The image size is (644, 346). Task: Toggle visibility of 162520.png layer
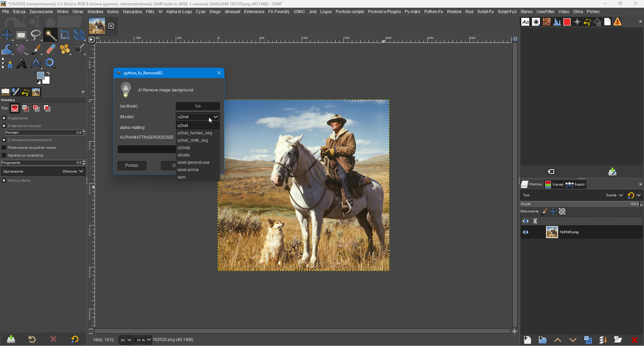526,232
